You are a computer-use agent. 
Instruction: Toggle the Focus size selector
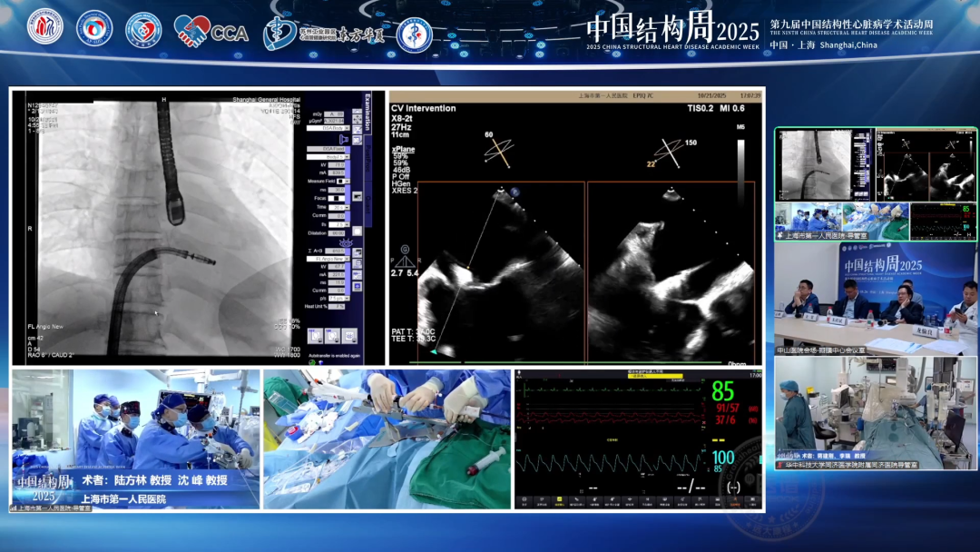pos(337,198)
